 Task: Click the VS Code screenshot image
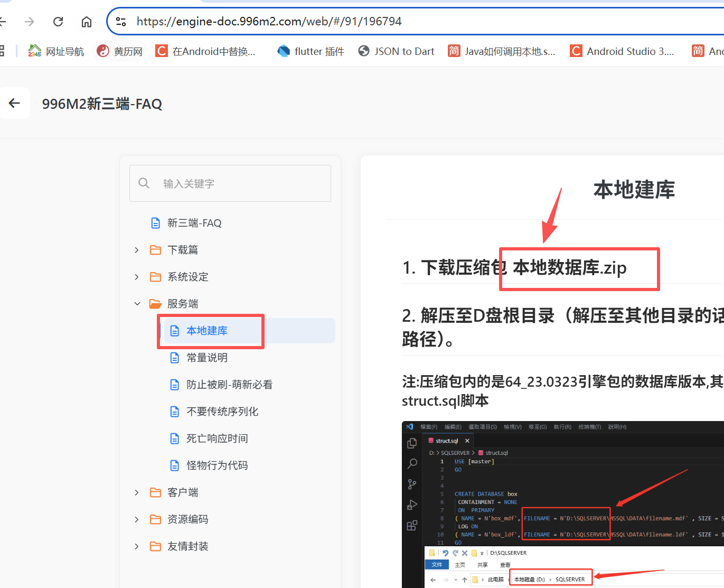pyautogui.click(x=563, y=505)
